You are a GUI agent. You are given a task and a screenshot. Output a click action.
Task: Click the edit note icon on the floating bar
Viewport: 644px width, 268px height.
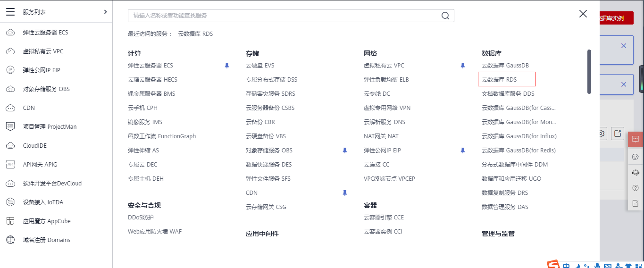point(636,203)
